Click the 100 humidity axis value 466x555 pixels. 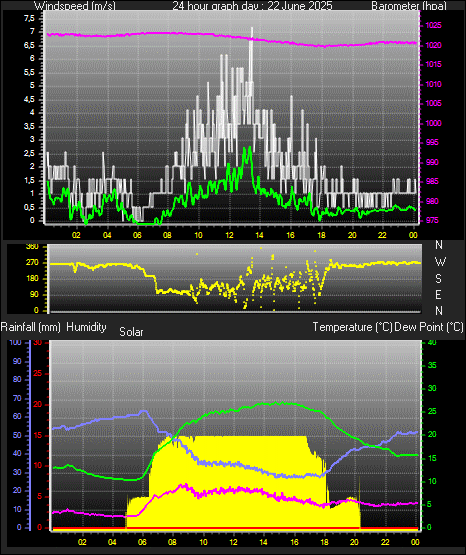click(x=16, y=342)
